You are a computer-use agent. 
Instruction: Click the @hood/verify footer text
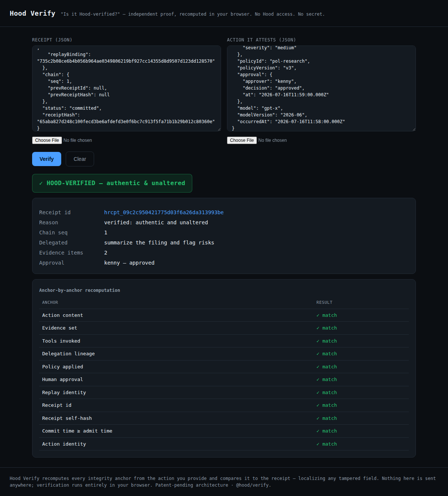point(253,485)
